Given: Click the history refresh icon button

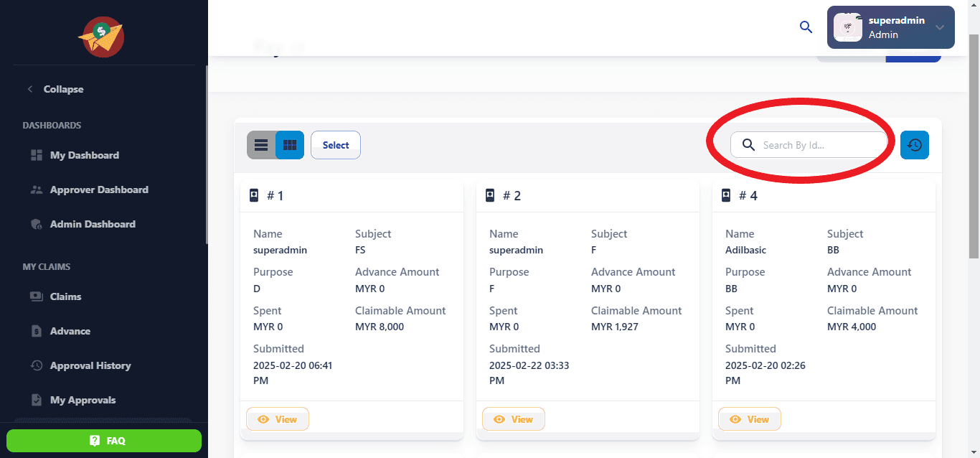Looking at the screenshot, I should coord(914,145).
